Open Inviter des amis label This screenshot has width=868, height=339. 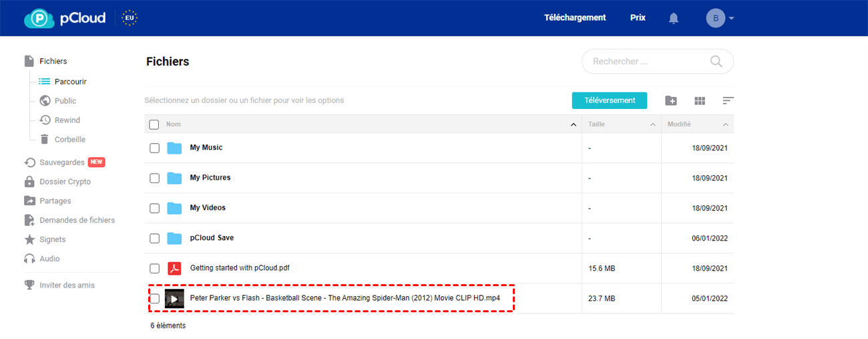tap(67, 285)
